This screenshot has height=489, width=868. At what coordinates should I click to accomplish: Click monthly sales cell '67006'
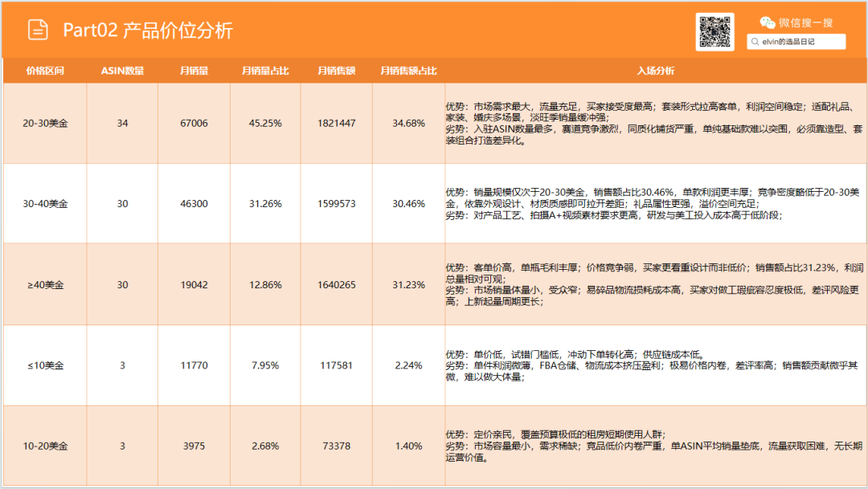pyautogui.click(x=194, y=124)
